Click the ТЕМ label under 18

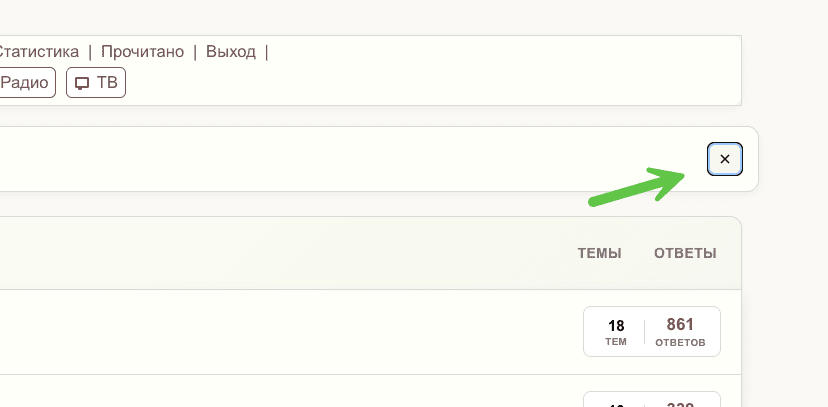pos(616,342)
